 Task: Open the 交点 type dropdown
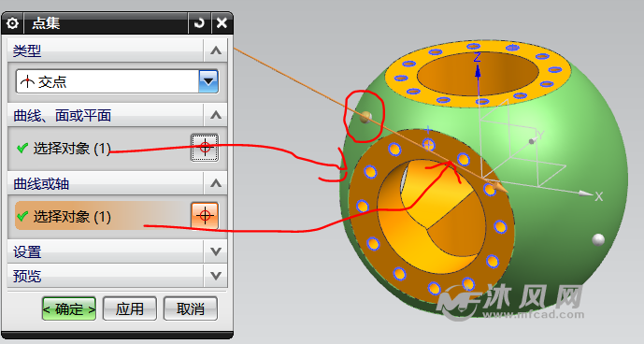pyautogui.click(x=208, y=81)
